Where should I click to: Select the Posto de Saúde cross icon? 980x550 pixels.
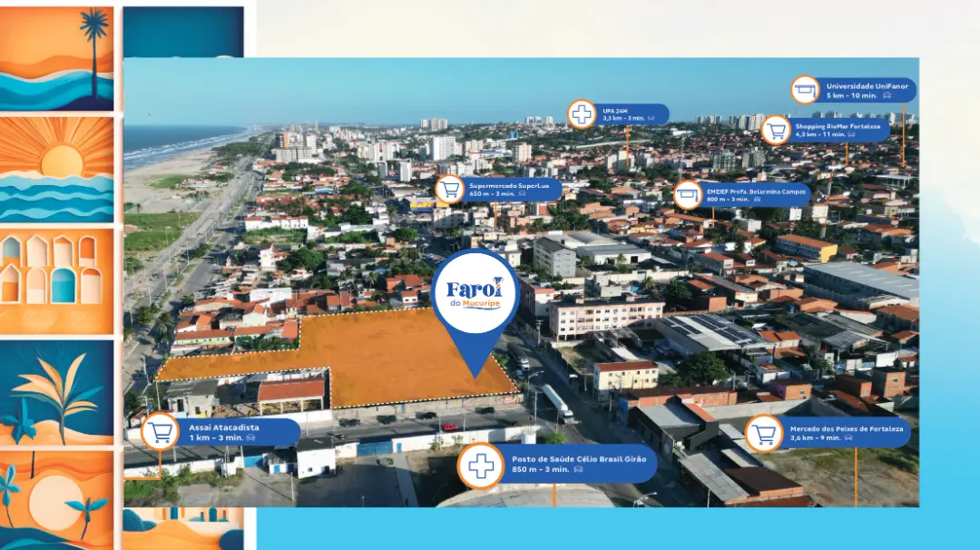[x=480, y=466]
